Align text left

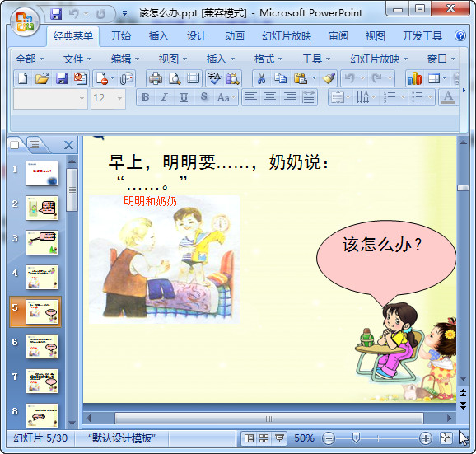[250, 97]
